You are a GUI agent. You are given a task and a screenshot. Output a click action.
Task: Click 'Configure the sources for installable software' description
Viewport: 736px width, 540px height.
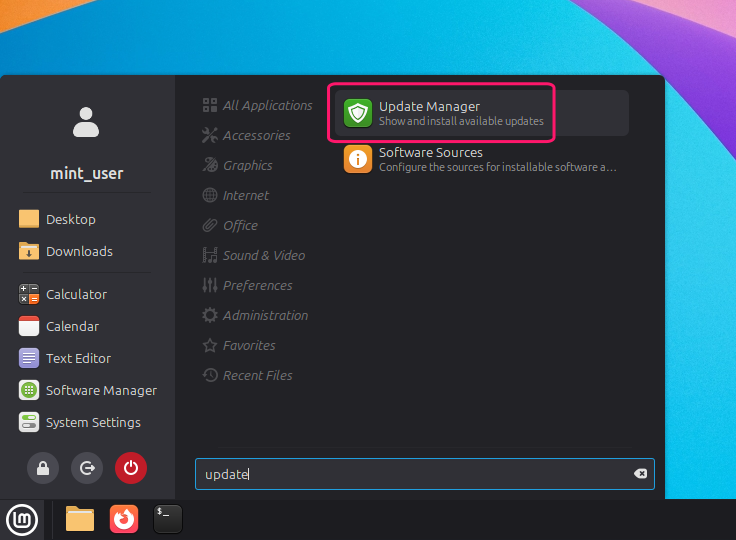click(x=498, y=167)
